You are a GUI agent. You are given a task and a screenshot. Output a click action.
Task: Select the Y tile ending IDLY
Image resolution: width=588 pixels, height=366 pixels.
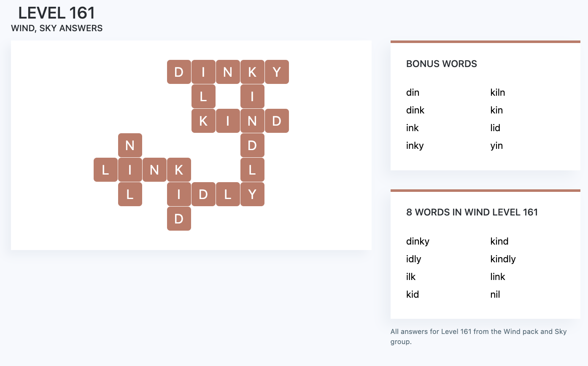click(x=252, y=194)
